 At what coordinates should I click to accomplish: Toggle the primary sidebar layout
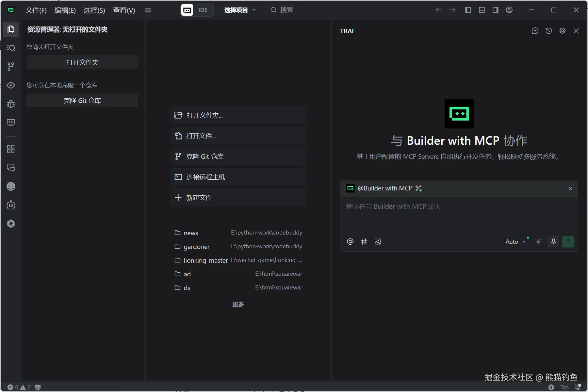[x=468, y=10]
